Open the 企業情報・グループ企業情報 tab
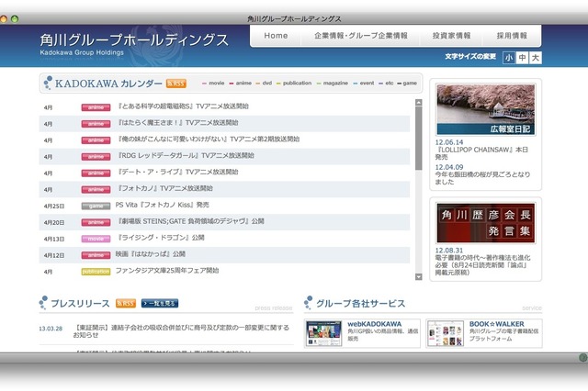 [361, 36]
